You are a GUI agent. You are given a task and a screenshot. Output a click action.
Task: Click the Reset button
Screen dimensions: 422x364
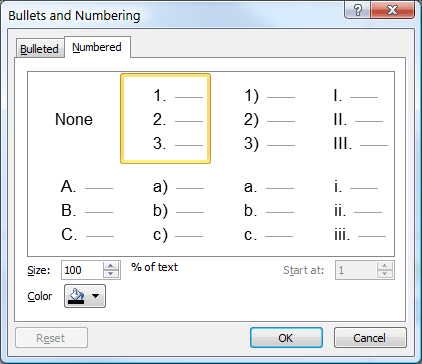click(51, 338)
